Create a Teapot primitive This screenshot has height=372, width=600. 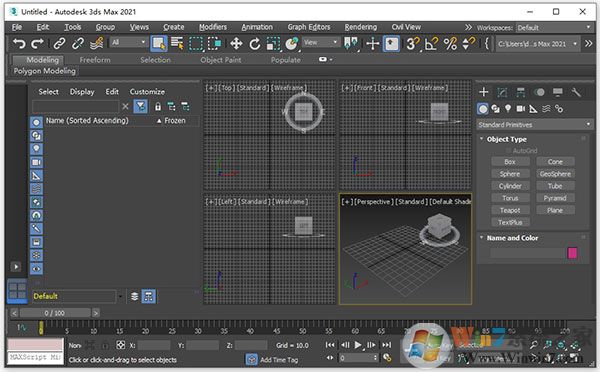click(510, 210)
